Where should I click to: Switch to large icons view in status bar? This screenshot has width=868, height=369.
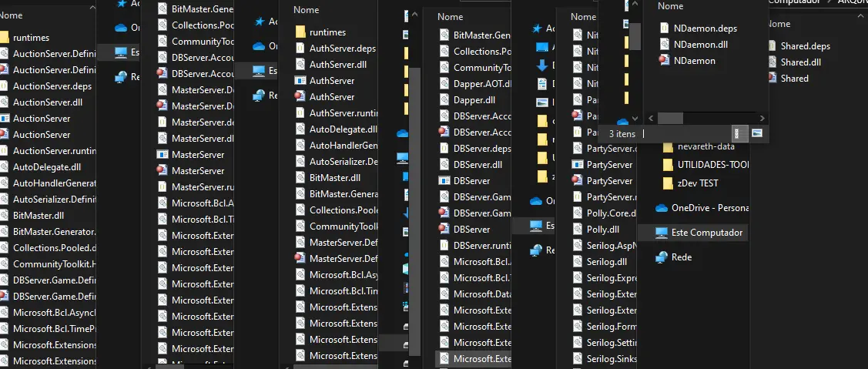(758, 133)
